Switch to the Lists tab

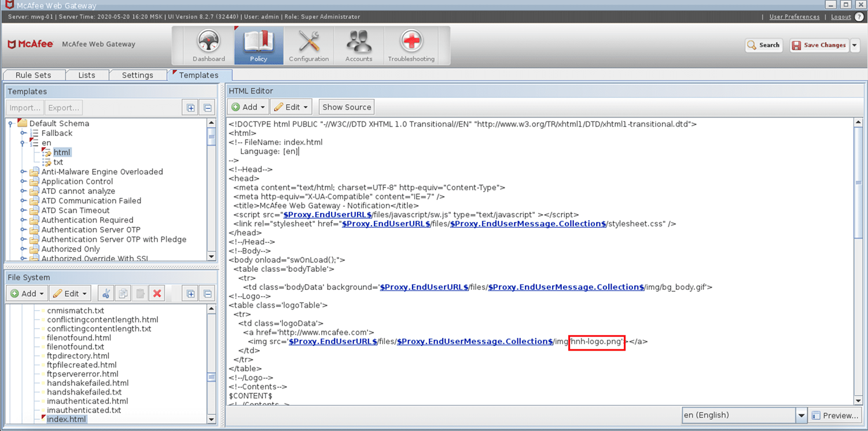coord(86,75)
